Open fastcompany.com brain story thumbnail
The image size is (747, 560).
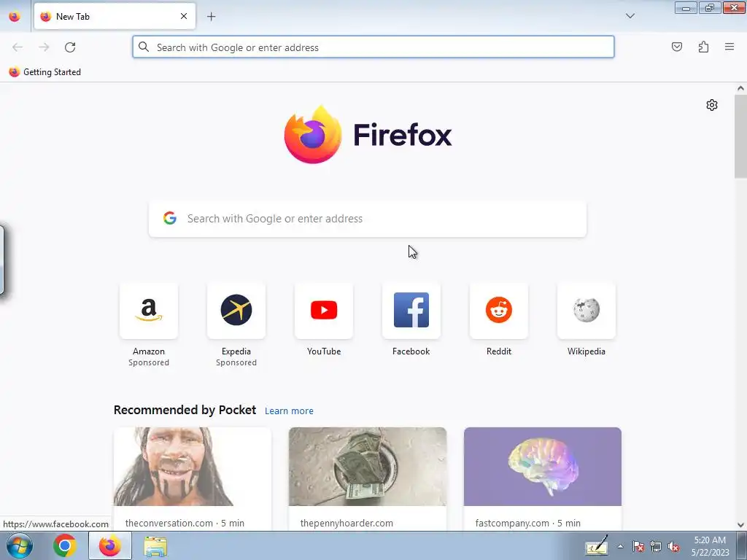pos(543,467)
